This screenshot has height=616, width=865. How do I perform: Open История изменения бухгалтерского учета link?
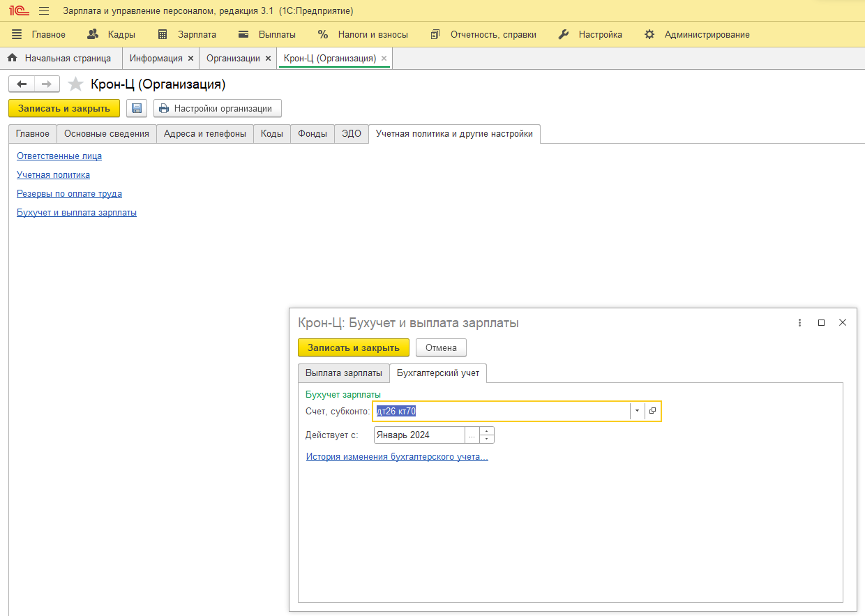397,457
